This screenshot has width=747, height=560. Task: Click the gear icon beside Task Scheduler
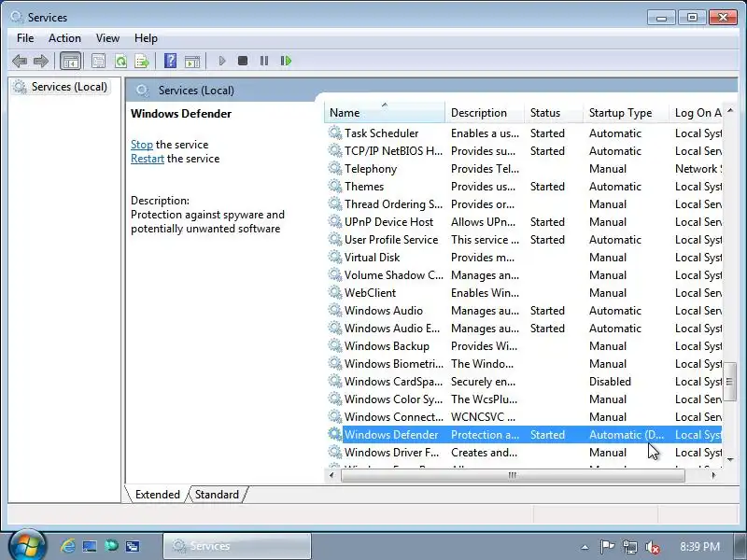[335, 133]
